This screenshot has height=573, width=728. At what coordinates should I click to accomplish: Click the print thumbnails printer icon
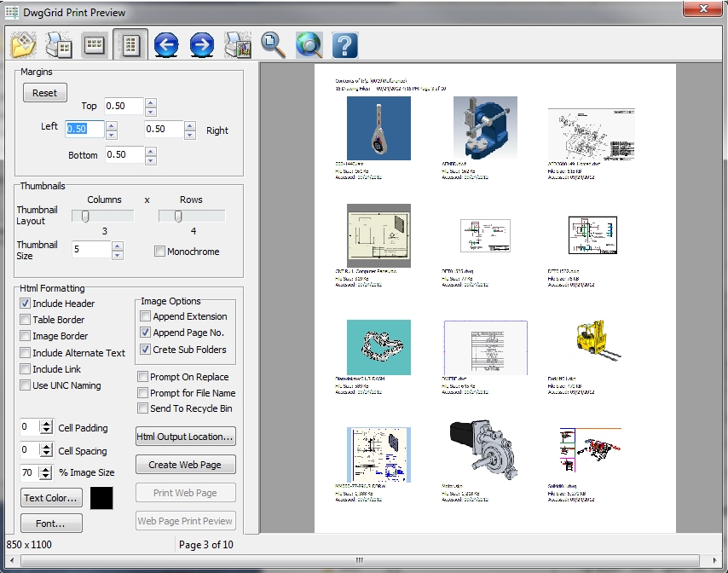tap(58, 44)
